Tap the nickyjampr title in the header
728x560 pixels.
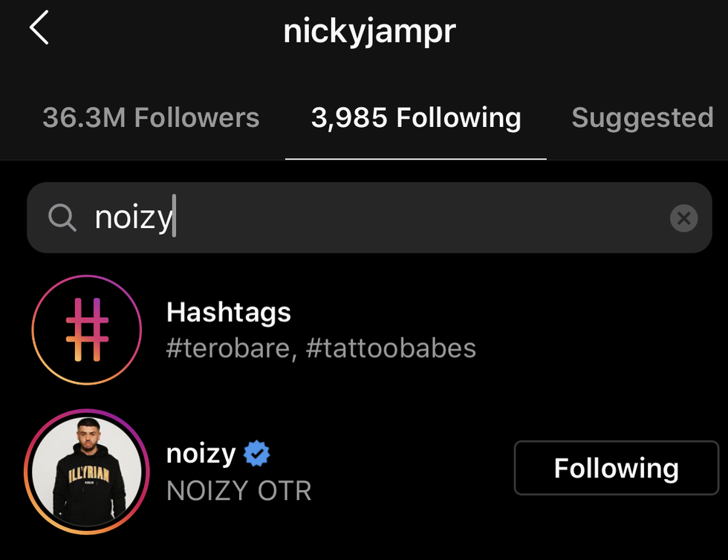click(x=368, y=32)
